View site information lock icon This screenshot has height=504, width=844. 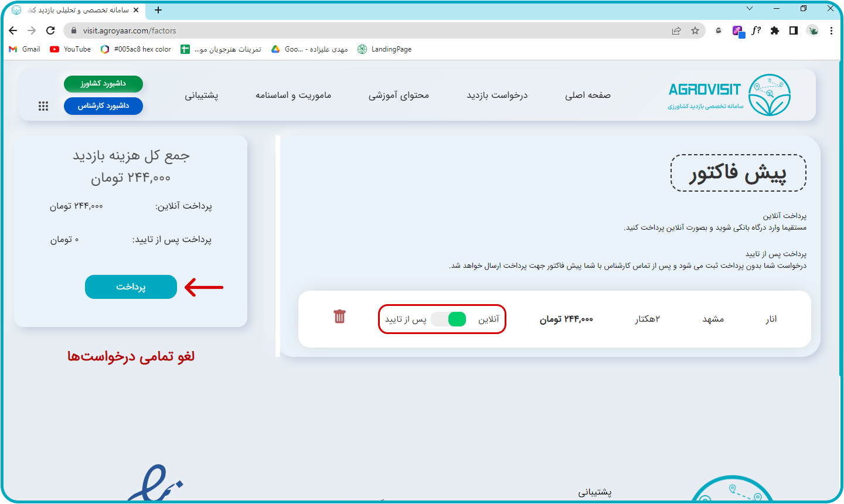tap(73, 30)
